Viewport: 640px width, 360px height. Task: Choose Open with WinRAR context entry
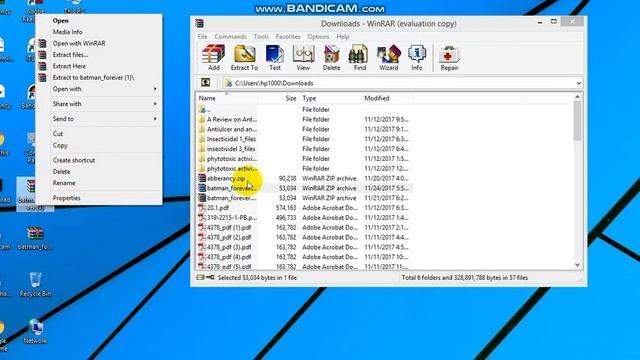pyautogui.click(x=99, y=43)
